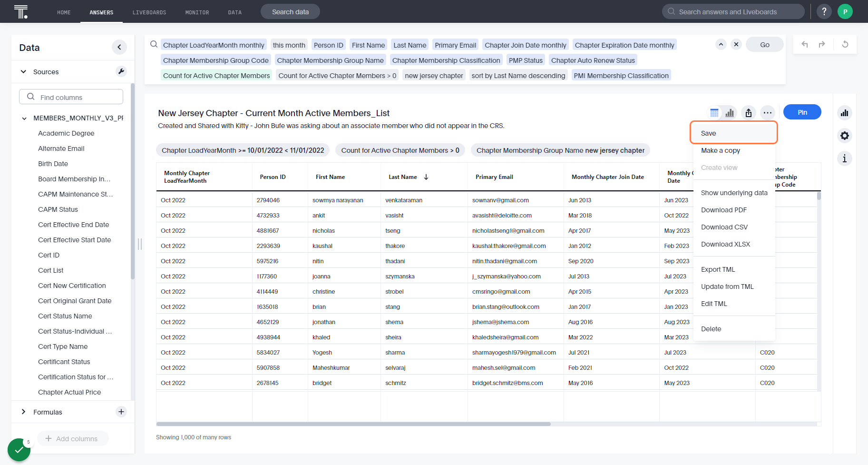The image size is (868, 465).
Task: Select the Academic Degree column
Action: pyautogui.click(x=66, y=133)
